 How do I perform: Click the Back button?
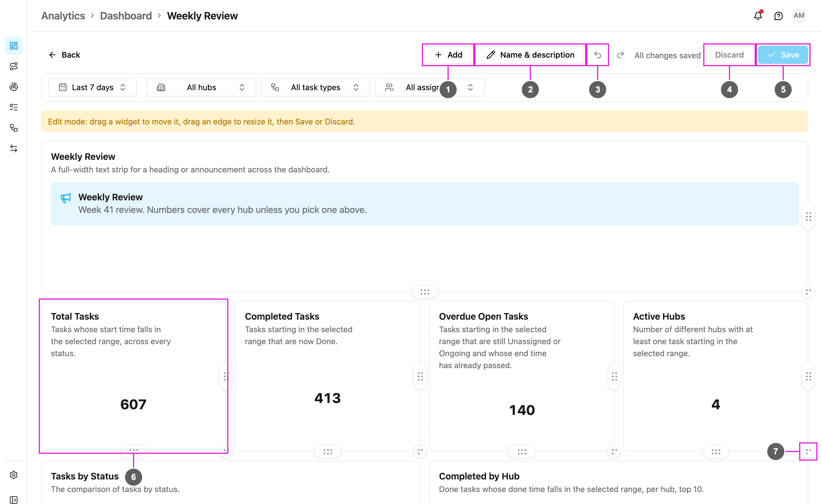click(65, 55)
